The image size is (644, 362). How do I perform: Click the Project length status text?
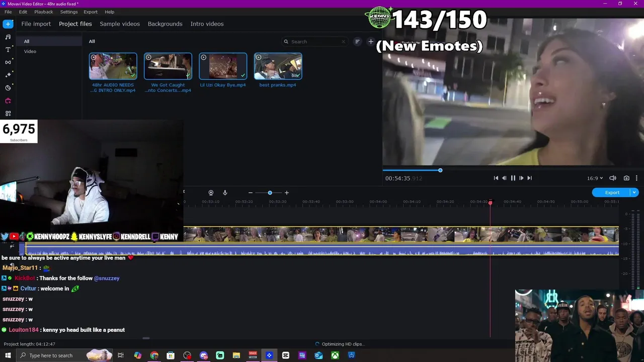click(30, 344)
